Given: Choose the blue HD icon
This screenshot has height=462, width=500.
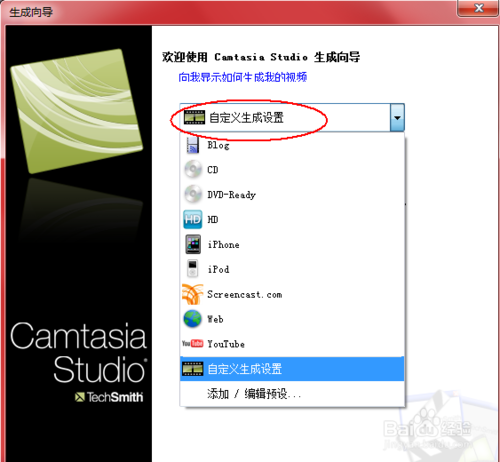Looking at the screenshot, I should 193,219.
